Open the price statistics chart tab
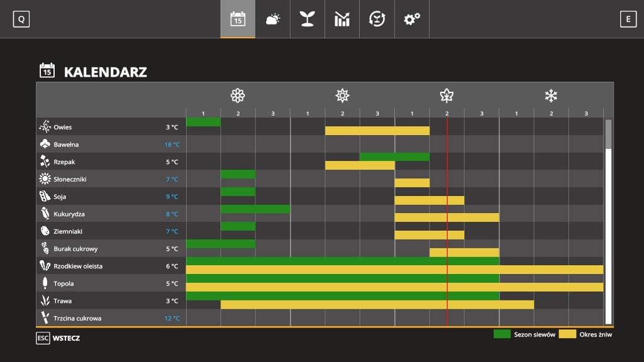 point(341,19)
